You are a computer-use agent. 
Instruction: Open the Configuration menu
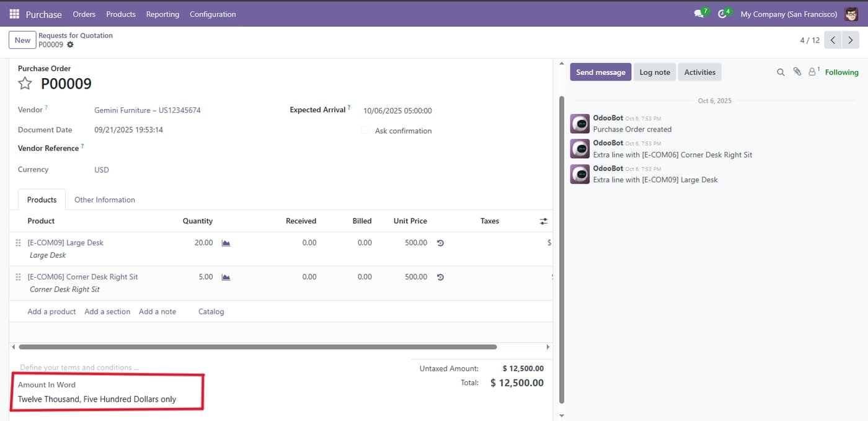(213, 14)
